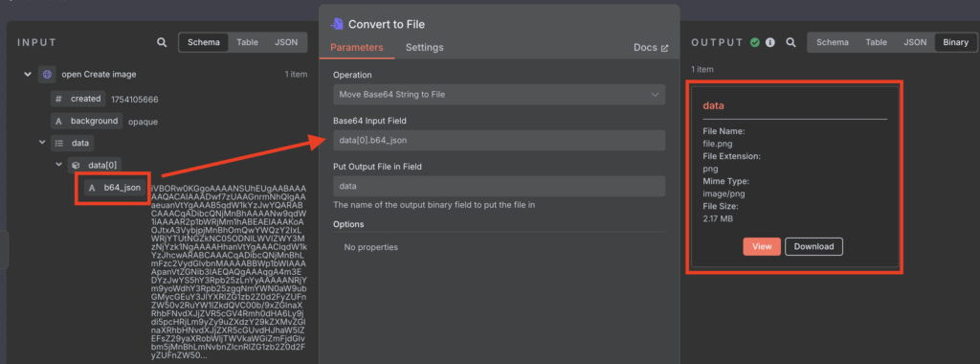The height and width of the screenshot is (364, 980).
Task: Click the output panel search icon
Action: (791, 42)
